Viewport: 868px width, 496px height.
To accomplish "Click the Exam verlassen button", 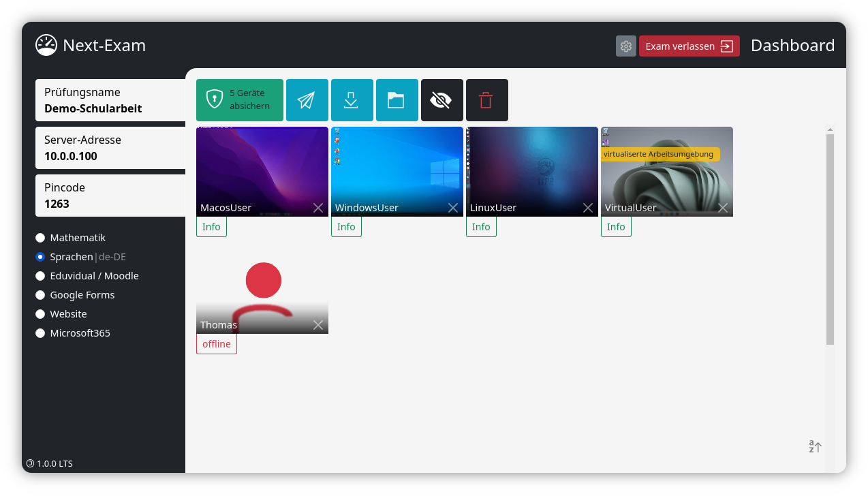I will tap(689, 46).
